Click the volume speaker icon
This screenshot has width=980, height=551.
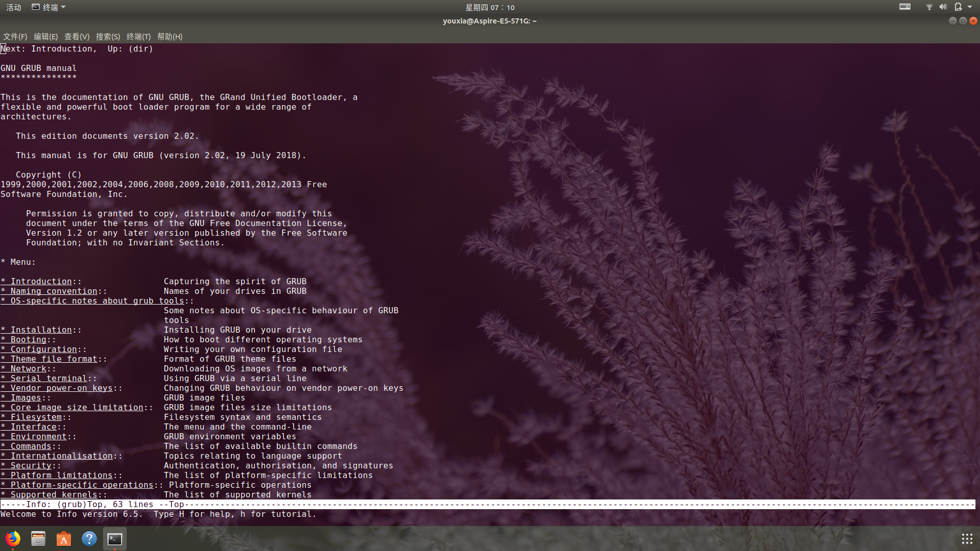pyautogui.click(x=943, y=7)
